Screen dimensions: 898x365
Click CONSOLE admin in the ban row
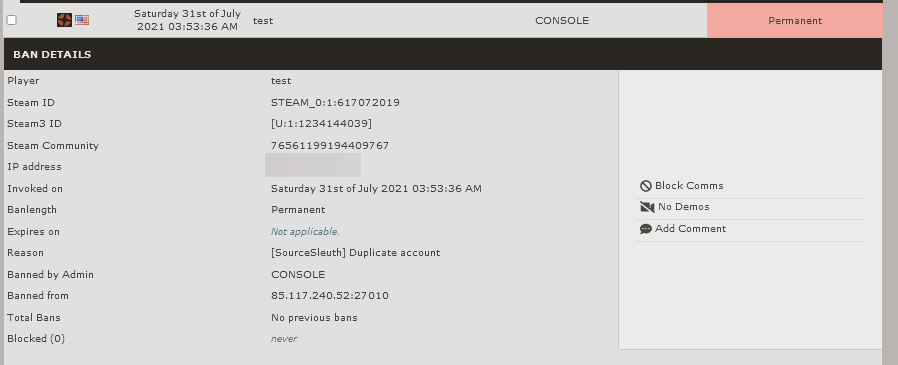click(562, 21)
